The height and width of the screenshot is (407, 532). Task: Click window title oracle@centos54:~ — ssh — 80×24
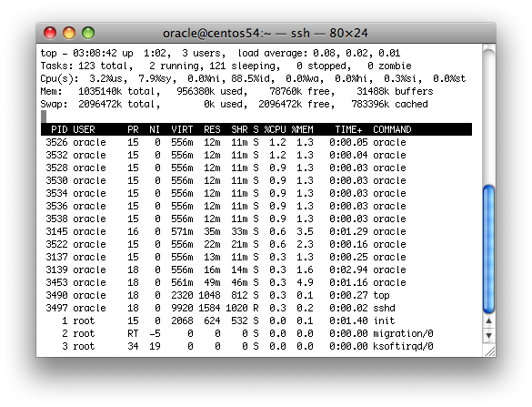click(266, 34)
